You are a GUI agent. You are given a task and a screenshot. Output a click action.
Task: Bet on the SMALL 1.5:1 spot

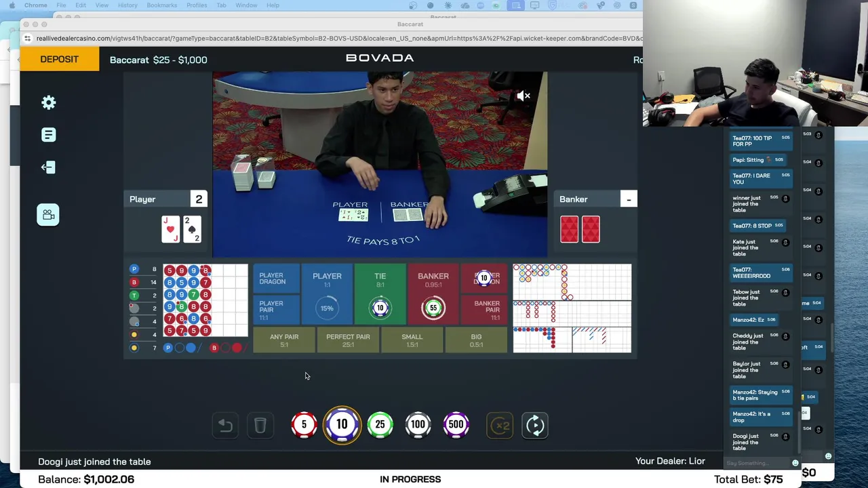coord(412,340)
